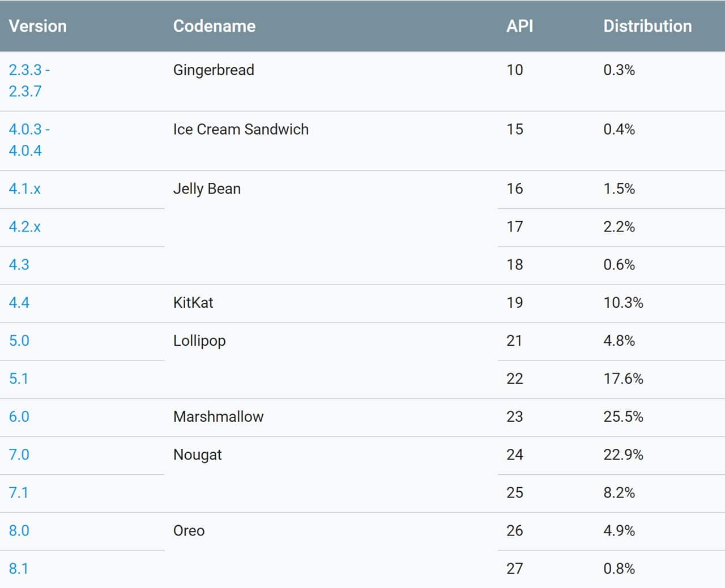Open the 7.0 version link
Viewport: 725px width, 588px height.
[x=19, y=454]
